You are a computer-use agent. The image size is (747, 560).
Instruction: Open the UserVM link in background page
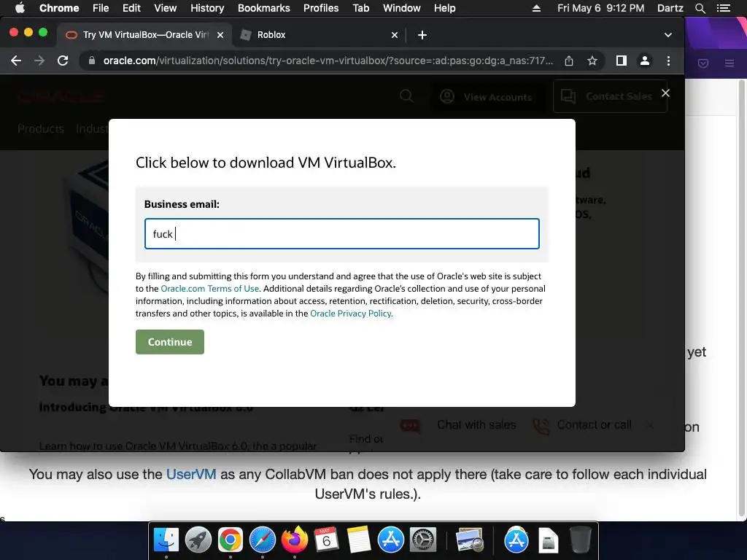[x=191, y=474]
